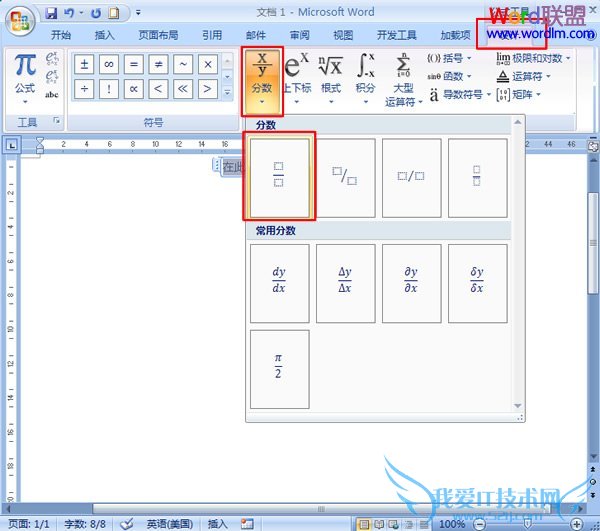Zoom out with the minus button
600x531 pixels.
(480, 524)
